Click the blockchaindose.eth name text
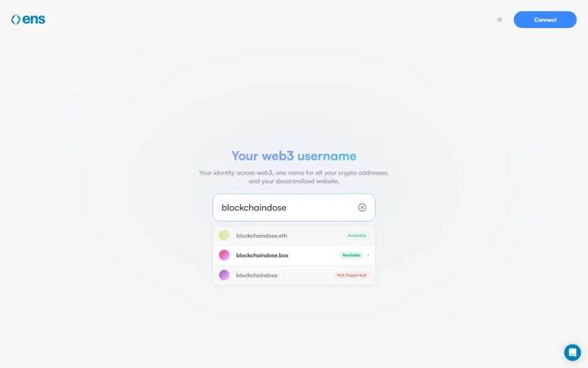 pyautogui.click(x=262, y=236)
